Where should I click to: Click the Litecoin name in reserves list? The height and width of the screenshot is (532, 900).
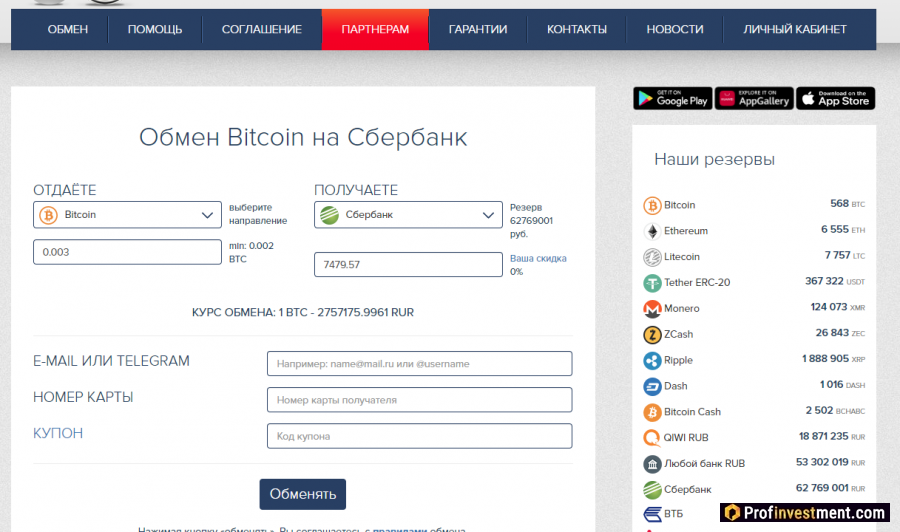click(x=682, y=257)
